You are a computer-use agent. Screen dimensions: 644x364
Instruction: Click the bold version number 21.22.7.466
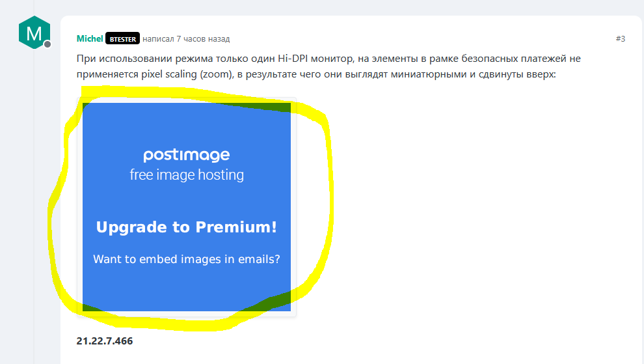[x=105, y=341]
